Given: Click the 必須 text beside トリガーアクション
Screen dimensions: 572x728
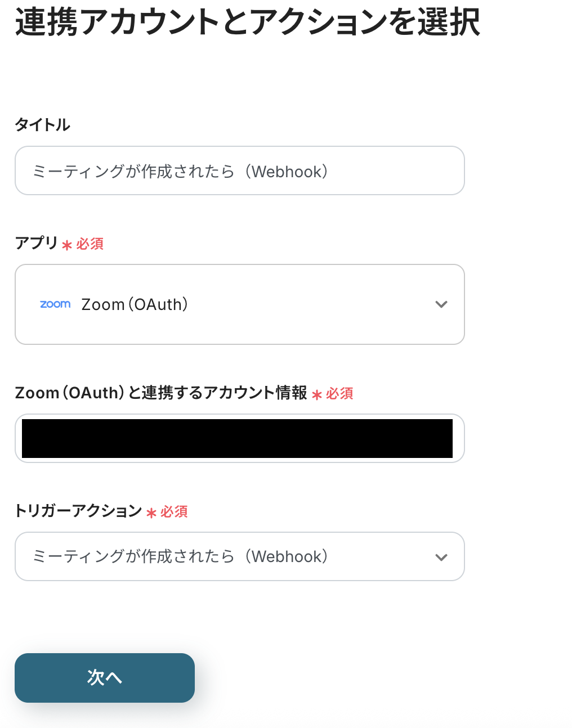Looking at the screenshot, I should [x=174, y=512].
